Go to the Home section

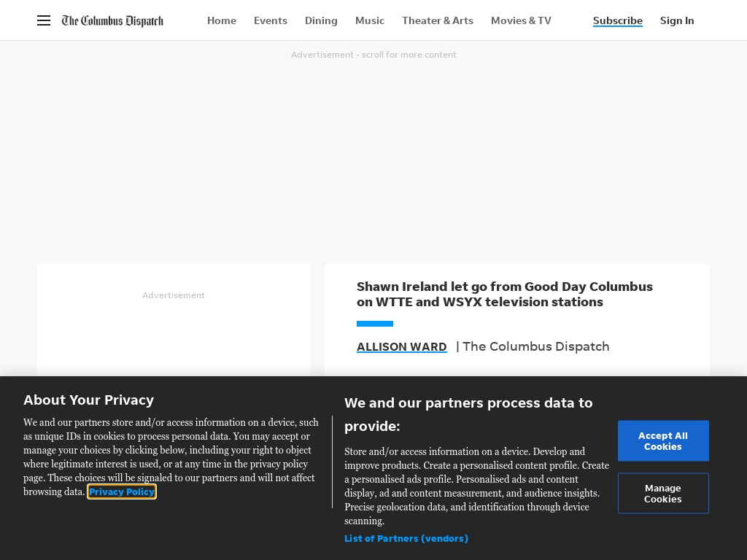pyautogui.click(x=222, y=20)
